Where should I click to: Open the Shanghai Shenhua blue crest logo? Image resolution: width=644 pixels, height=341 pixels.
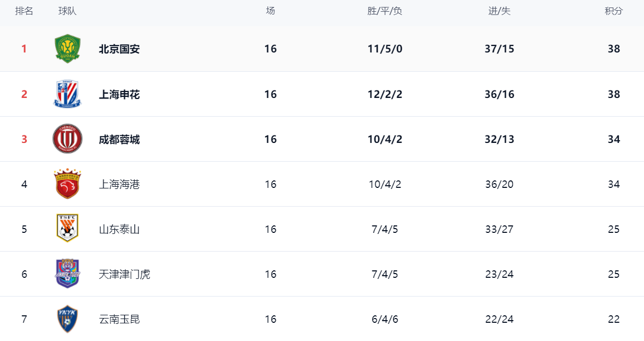[x=68, y=94]
